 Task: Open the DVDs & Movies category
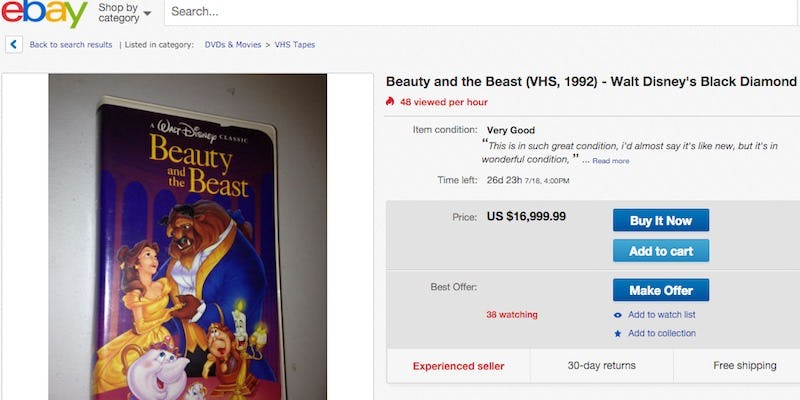pos(232,45)
